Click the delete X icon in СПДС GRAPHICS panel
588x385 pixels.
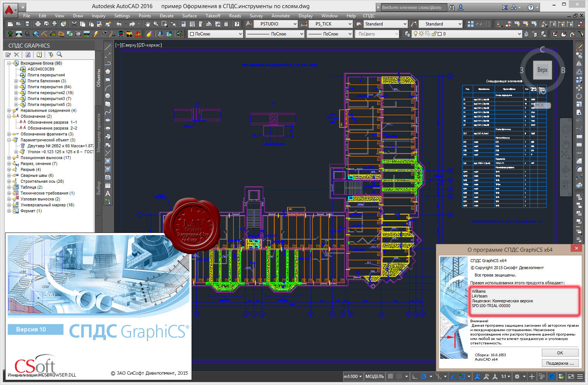[x=17, y=55]
